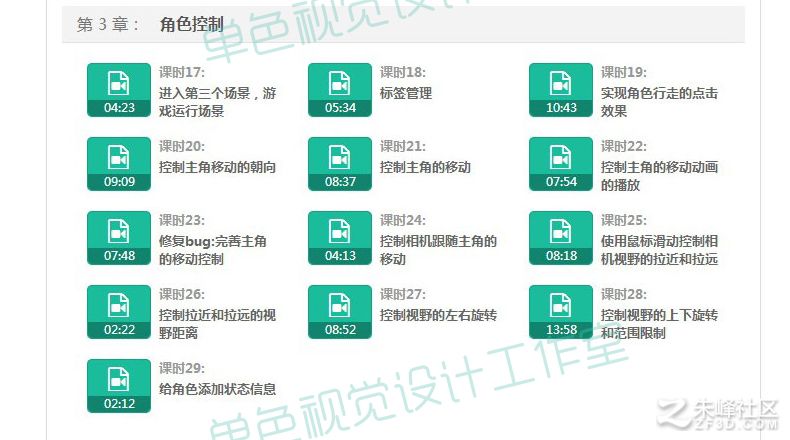Screen dimensions: 790x440
Task: Click the 第 3 章 chapter label
Action: tap(107, 24)
